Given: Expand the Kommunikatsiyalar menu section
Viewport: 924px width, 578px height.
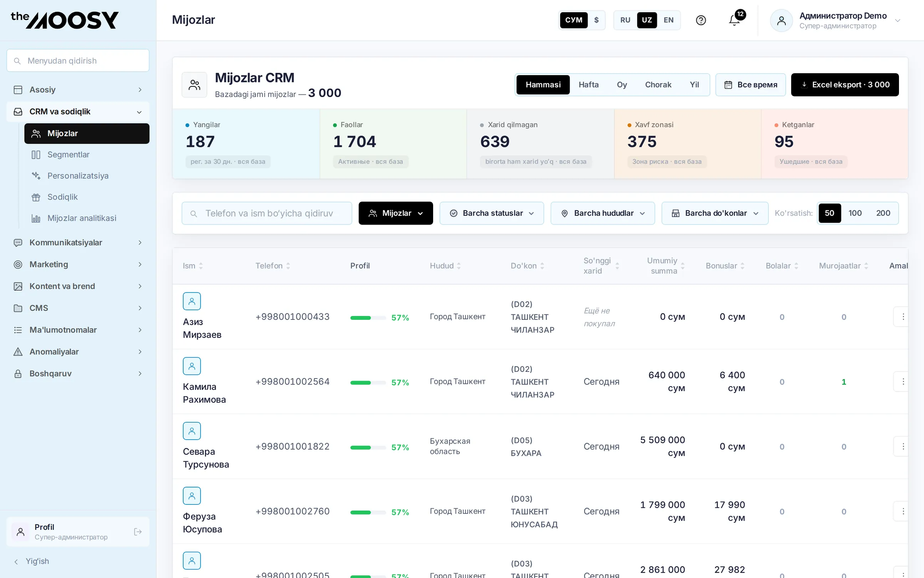Looking at the screenshot, I should pos(78,242).
